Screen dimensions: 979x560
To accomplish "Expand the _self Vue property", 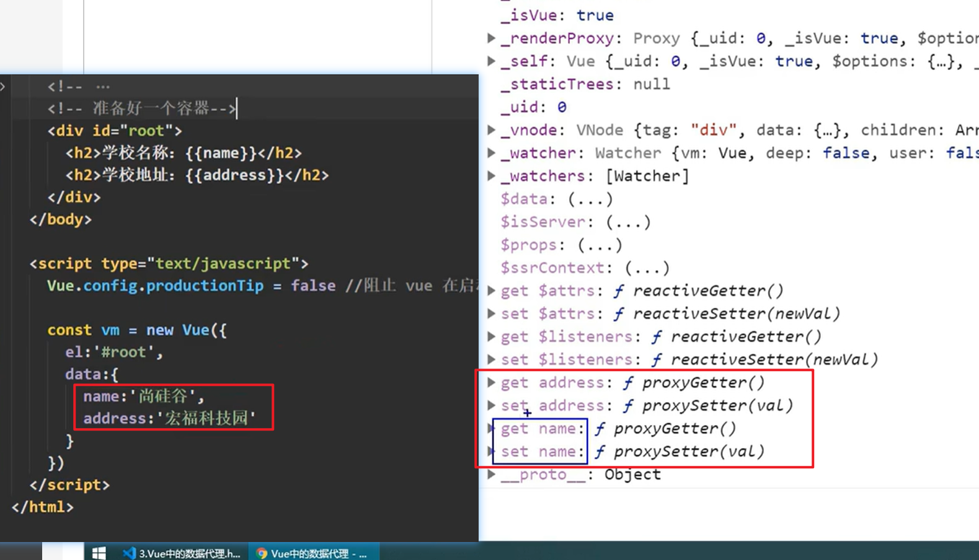I will [491, 61].
